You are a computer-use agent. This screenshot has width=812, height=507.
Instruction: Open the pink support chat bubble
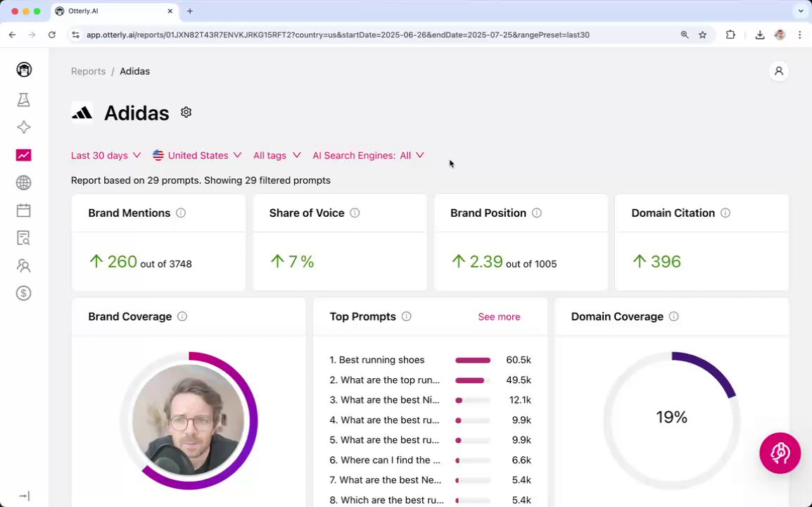click(x=780, y=453)
